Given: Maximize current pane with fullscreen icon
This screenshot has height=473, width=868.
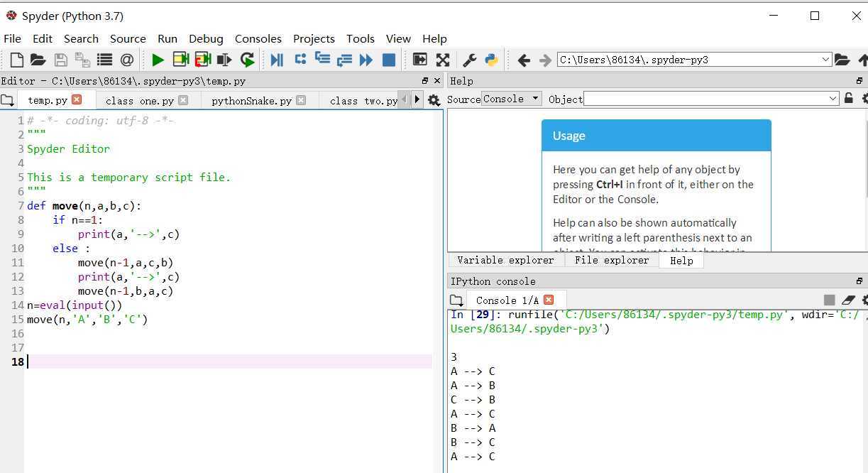Looking at the screenshot, I should (443, 60).
